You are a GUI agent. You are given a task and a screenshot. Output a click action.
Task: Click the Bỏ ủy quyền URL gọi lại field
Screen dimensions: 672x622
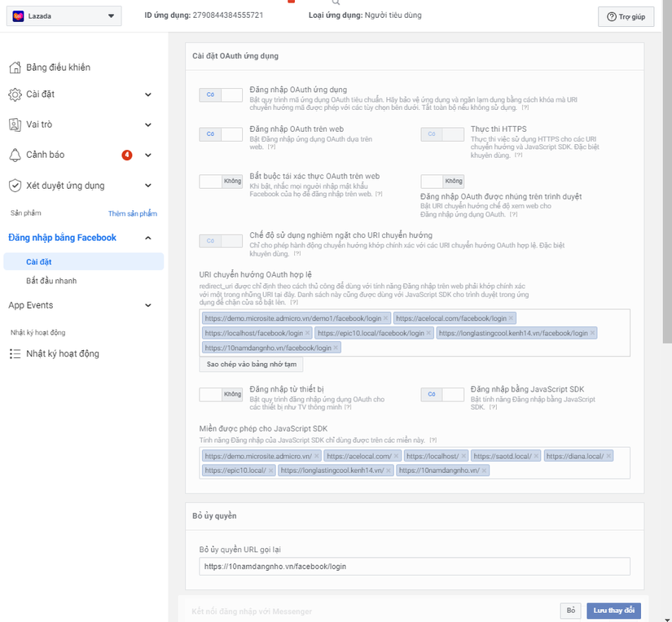point(415,566)
